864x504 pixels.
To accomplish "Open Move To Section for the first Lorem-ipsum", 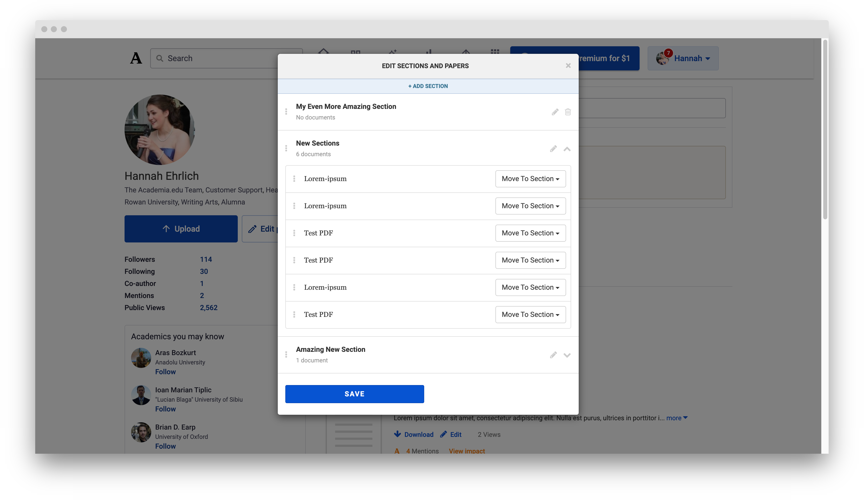I will [530, 179].
